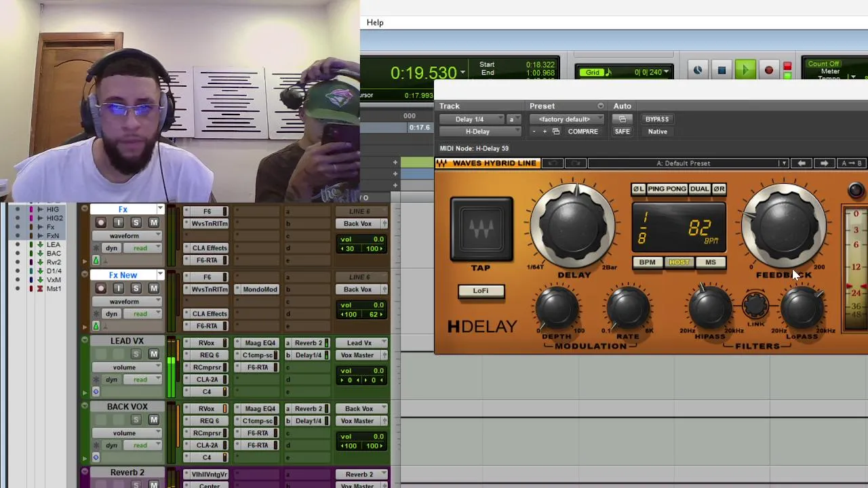Click the H-Delay TAP tempo pad
The image size is (868, 488).
(481, 230)
